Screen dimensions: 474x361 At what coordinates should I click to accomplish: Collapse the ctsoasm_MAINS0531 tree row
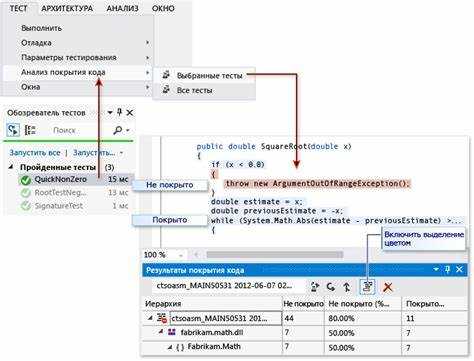coord(150,318)
